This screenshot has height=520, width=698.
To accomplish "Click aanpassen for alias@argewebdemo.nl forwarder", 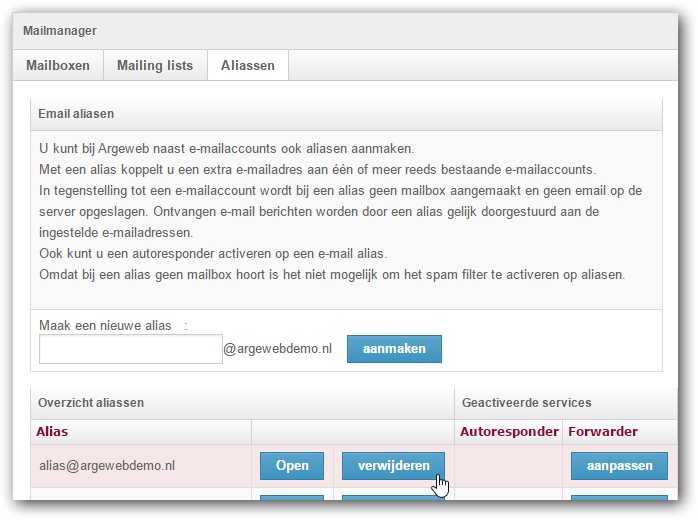I will [619, 466].
